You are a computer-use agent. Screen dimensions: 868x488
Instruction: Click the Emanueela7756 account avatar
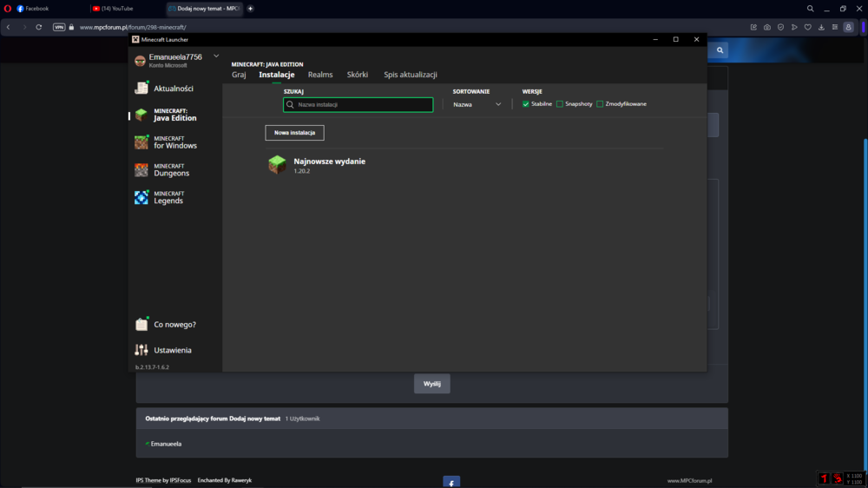pyautogui.click(x=140, y=61)
